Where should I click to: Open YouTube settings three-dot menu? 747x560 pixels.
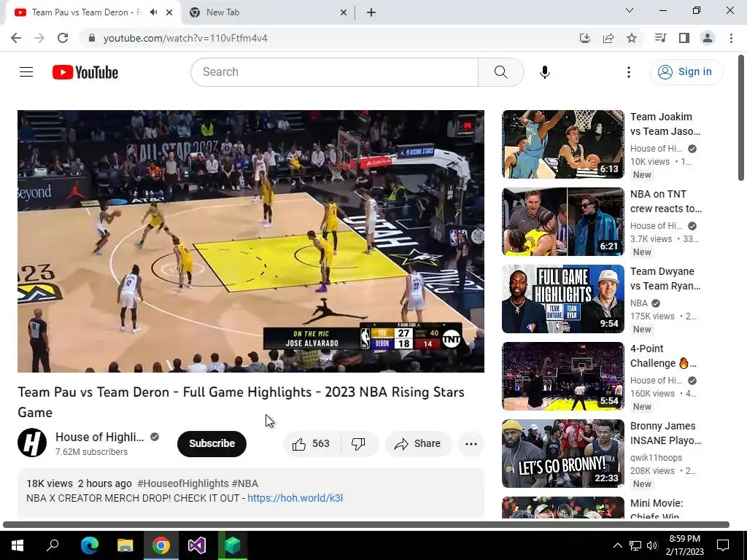(628, 72)
